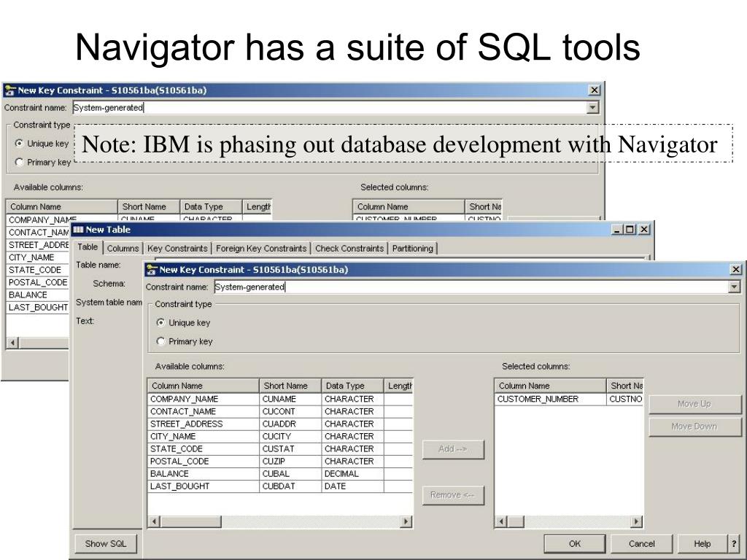Open the Constraint name dropdown in the front dialog
This screenshot has height=560, width=747.
[x=734, y=287]
